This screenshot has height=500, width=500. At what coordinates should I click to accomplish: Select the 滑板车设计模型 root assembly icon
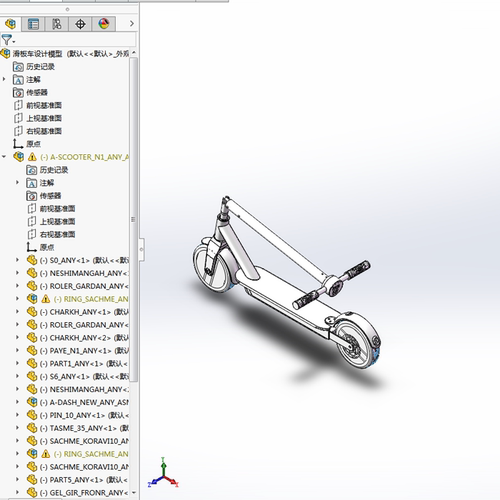[6, 53]
